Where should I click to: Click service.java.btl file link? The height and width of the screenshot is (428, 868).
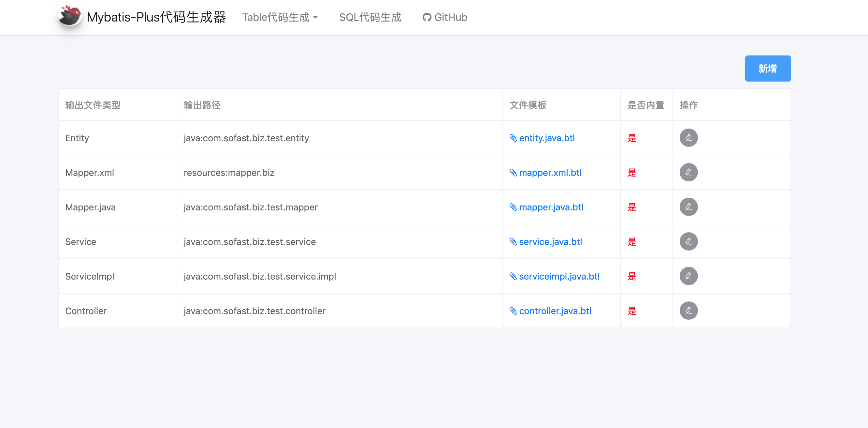550,242
